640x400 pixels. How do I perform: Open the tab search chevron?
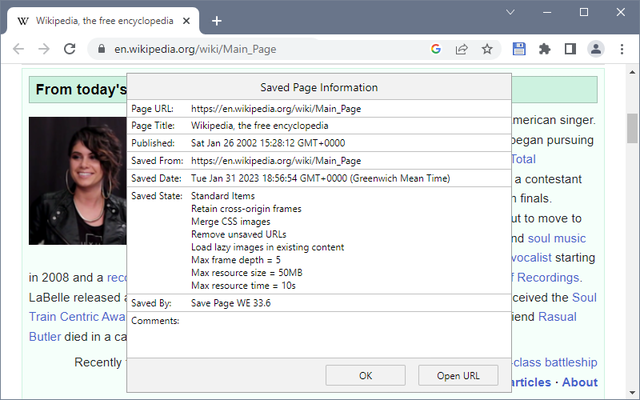pos(510,12)
